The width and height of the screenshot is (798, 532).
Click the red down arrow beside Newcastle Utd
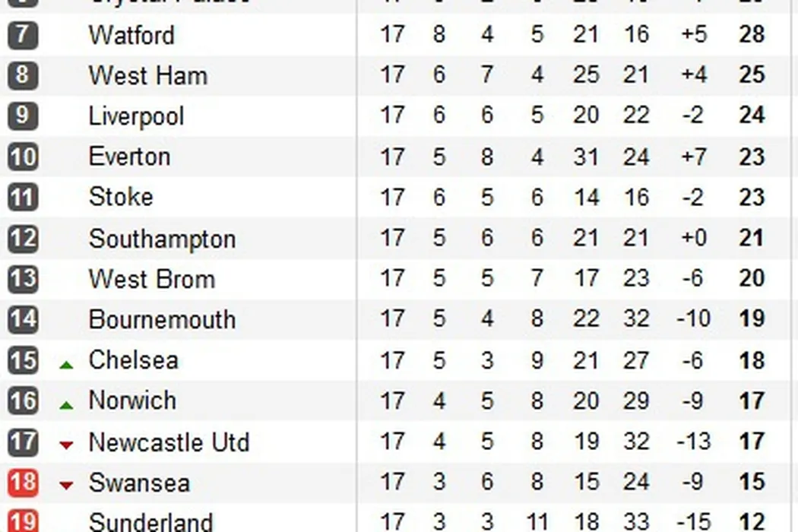click(66, 445)
